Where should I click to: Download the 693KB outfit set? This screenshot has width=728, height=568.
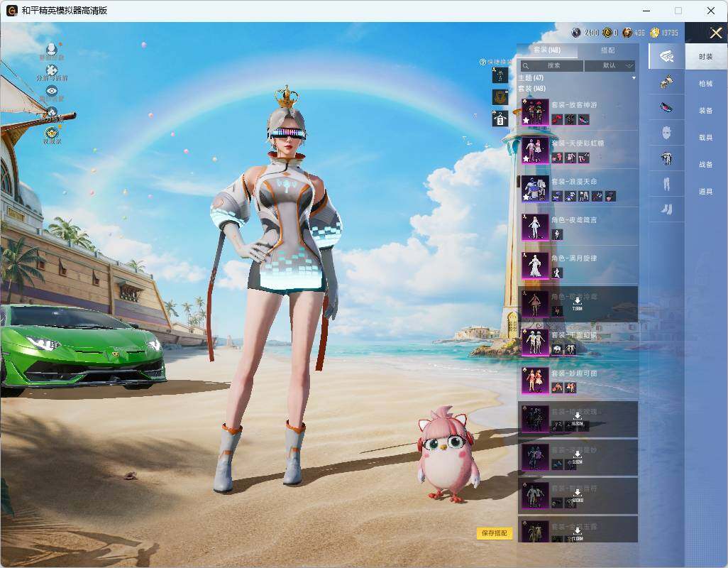[577, 495]
